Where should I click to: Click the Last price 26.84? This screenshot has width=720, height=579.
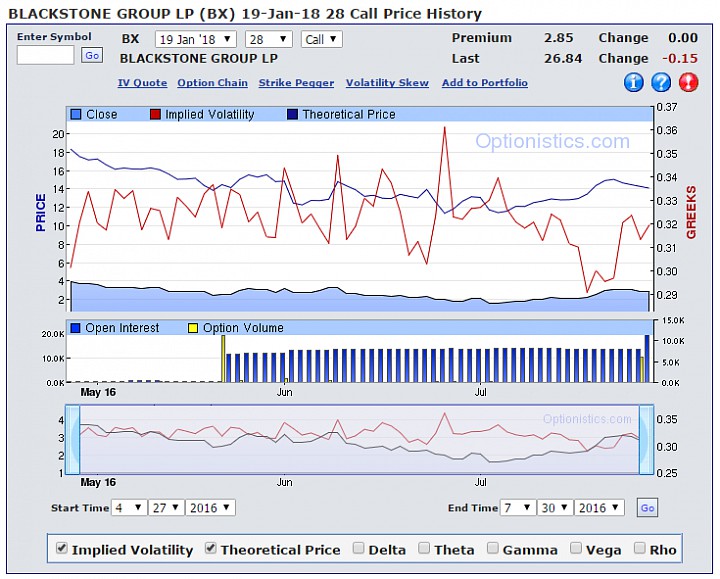563,58
